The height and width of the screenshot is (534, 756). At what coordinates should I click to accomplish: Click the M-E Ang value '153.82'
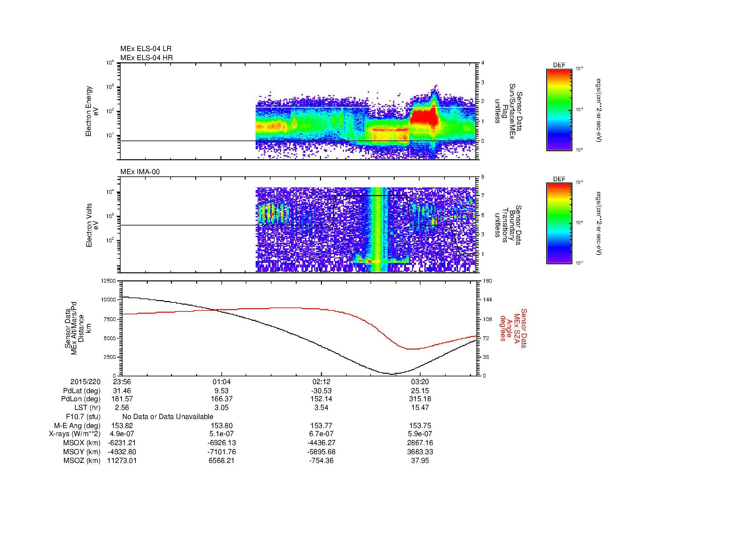(122, 426)
